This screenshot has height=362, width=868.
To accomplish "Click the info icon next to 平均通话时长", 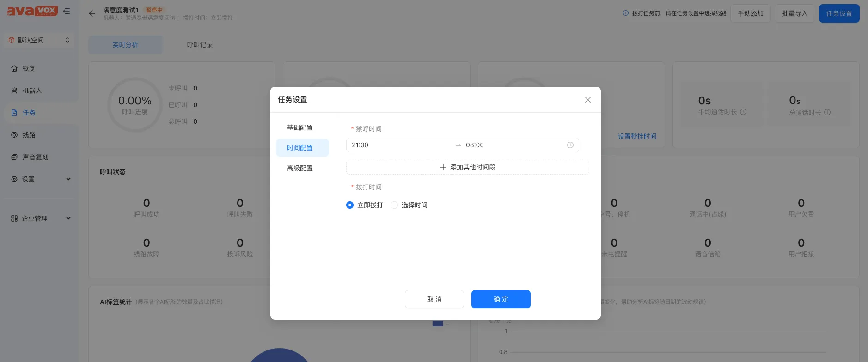I will 743,112.
